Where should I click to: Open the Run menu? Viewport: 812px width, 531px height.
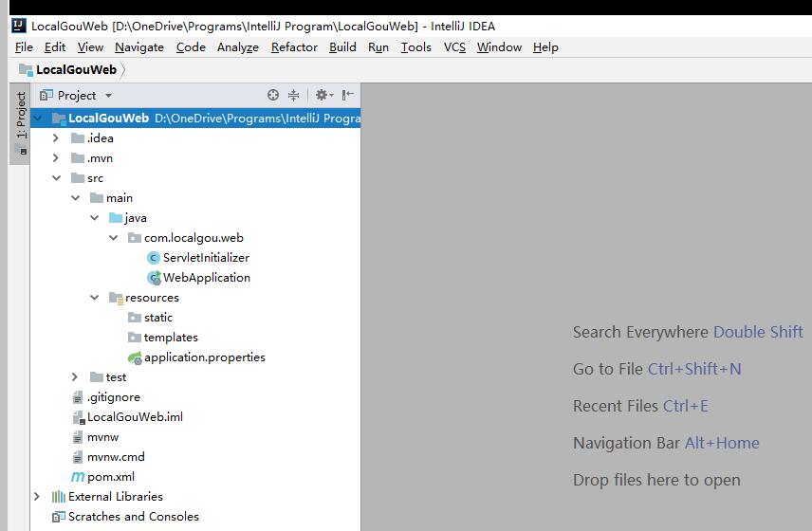click(x=378, y=47)
